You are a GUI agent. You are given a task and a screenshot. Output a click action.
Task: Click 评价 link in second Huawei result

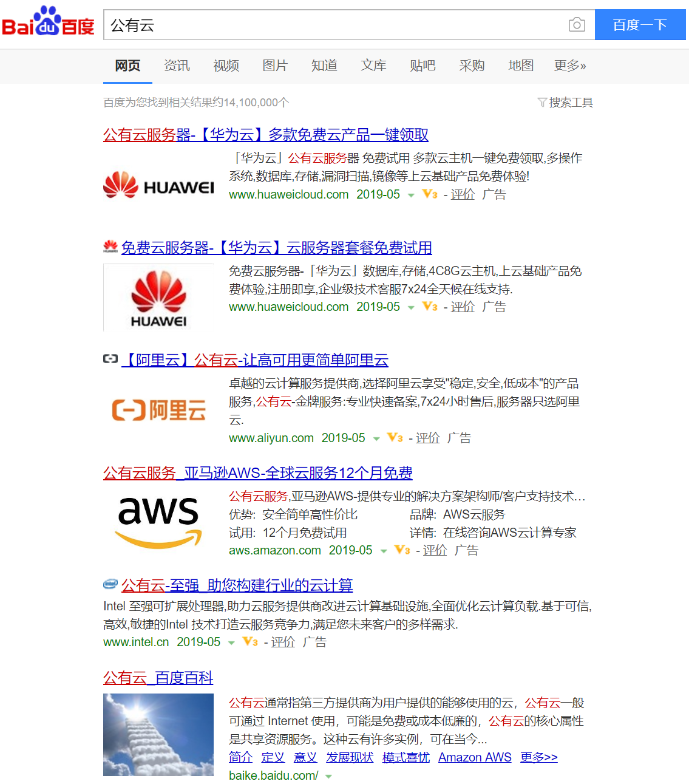[463, 307]
